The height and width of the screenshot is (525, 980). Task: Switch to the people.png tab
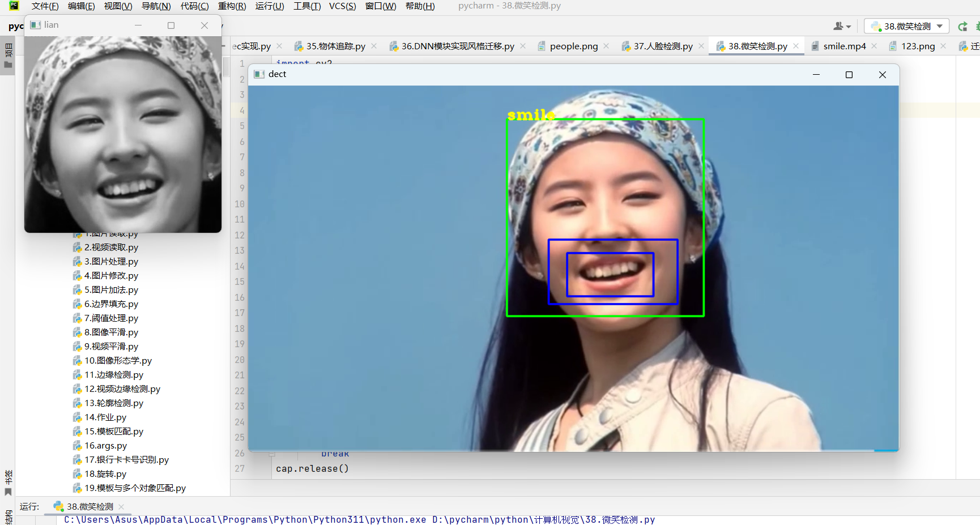click(x=568, y=46)
